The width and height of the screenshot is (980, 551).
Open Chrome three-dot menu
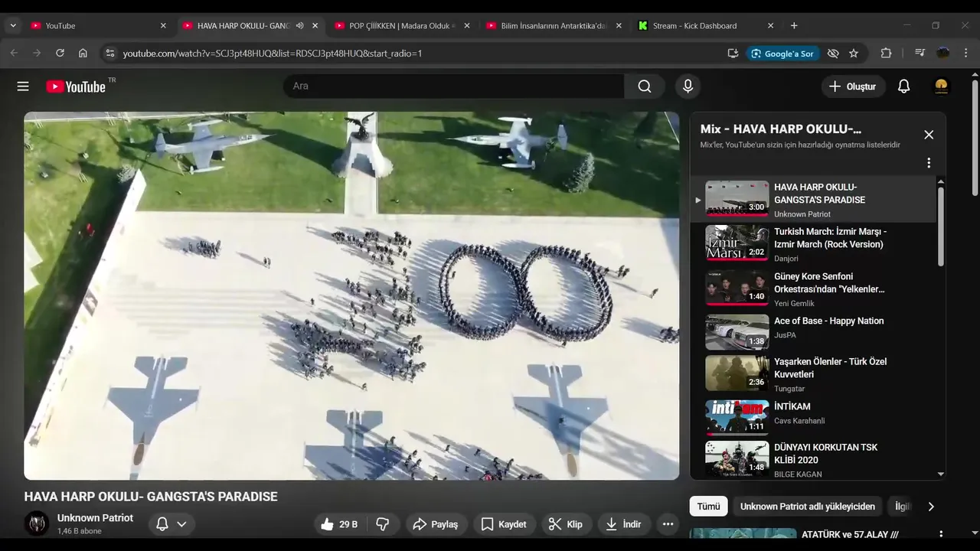pos(965,53)
